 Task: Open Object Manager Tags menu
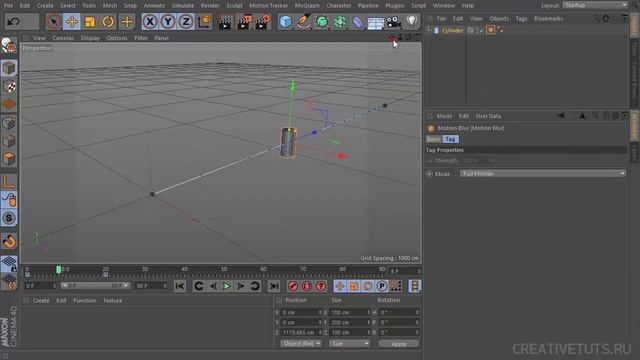pyautogui.click(x=521, y=18)
